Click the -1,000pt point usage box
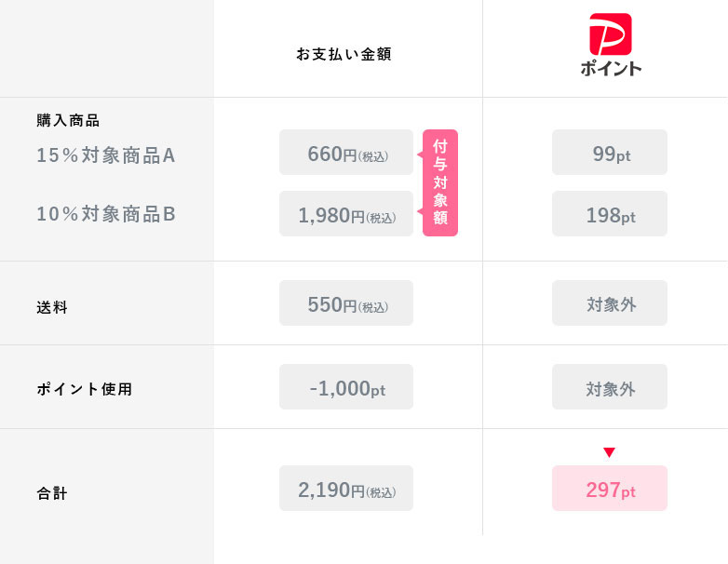728x564 pixels. [346, 387]
